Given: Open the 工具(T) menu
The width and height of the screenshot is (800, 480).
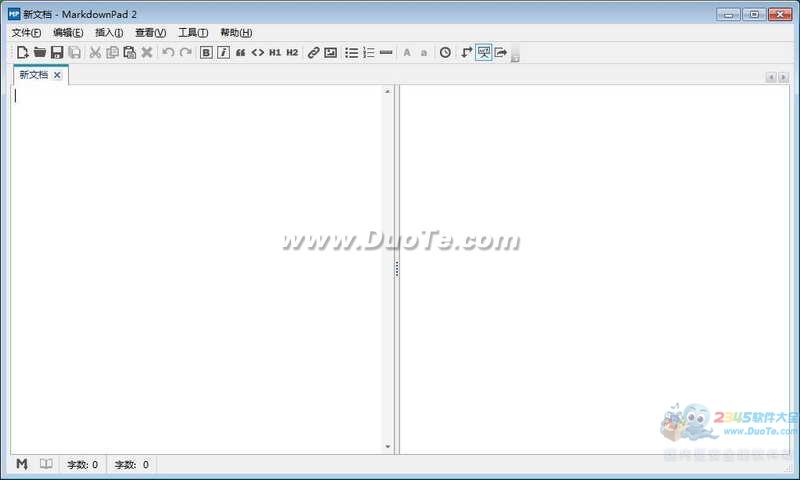Looking at the screenshot, I should 193,33.
